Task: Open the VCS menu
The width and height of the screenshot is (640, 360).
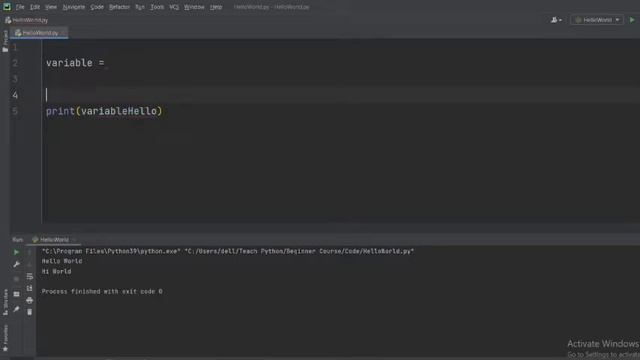Action: tap(174, 7)
